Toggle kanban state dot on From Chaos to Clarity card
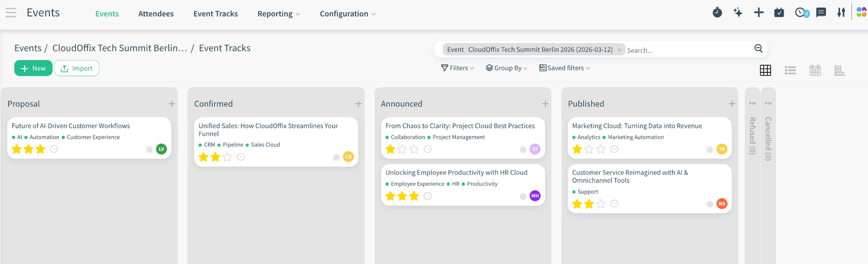Screen dimensions: 868x264 (523, 149)
